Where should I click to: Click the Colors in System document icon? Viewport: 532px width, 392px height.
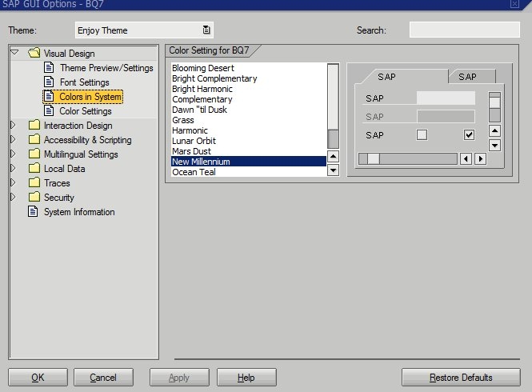[x=49, y=96]
